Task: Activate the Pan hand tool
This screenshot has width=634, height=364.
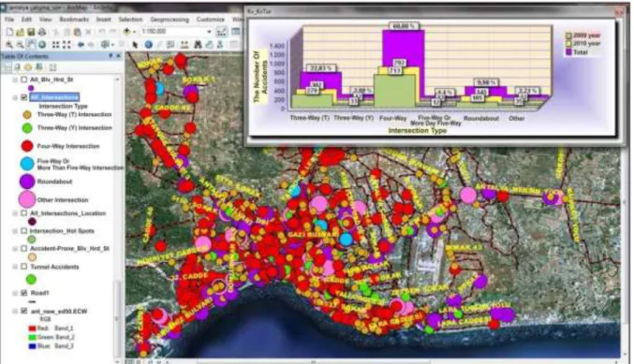Action: coord(31,44)
